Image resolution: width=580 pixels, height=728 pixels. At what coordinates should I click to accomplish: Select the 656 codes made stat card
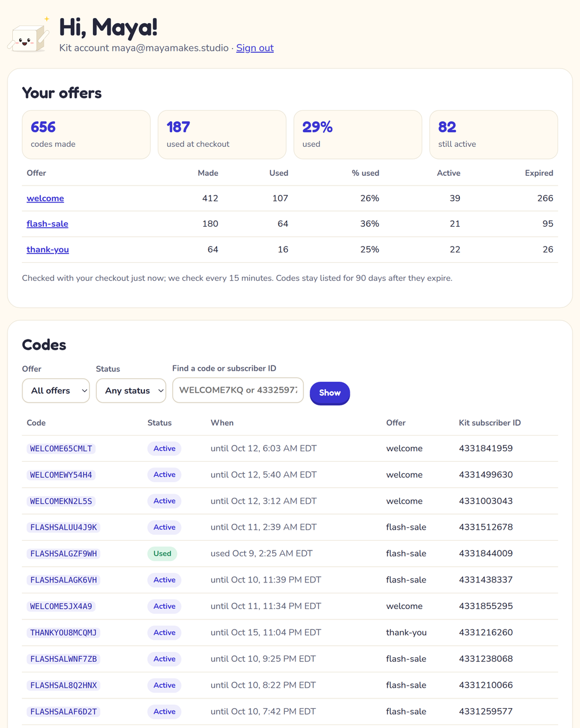(x=86, y=135)
